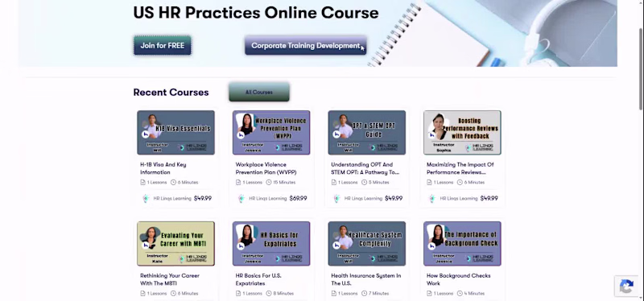Click clock icon beside 7 Minutes

pos(365,294)
